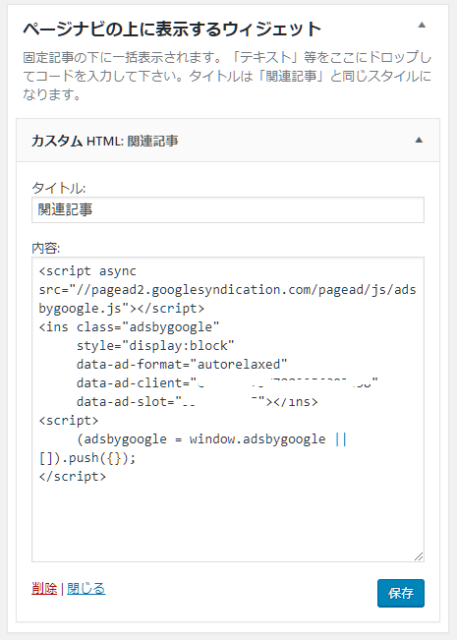Click the ページナビの上に表示するウィジェット heading

tap(172, 29)
